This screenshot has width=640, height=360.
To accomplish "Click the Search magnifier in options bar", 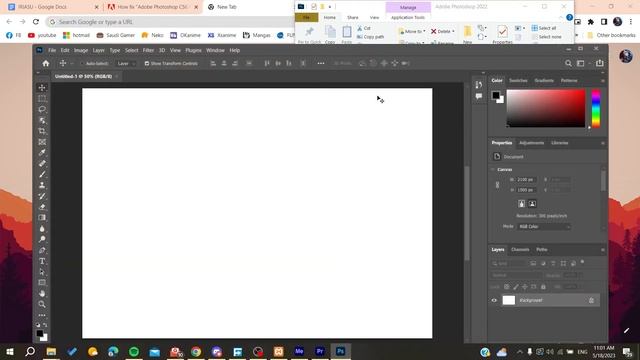I will 568,63.
